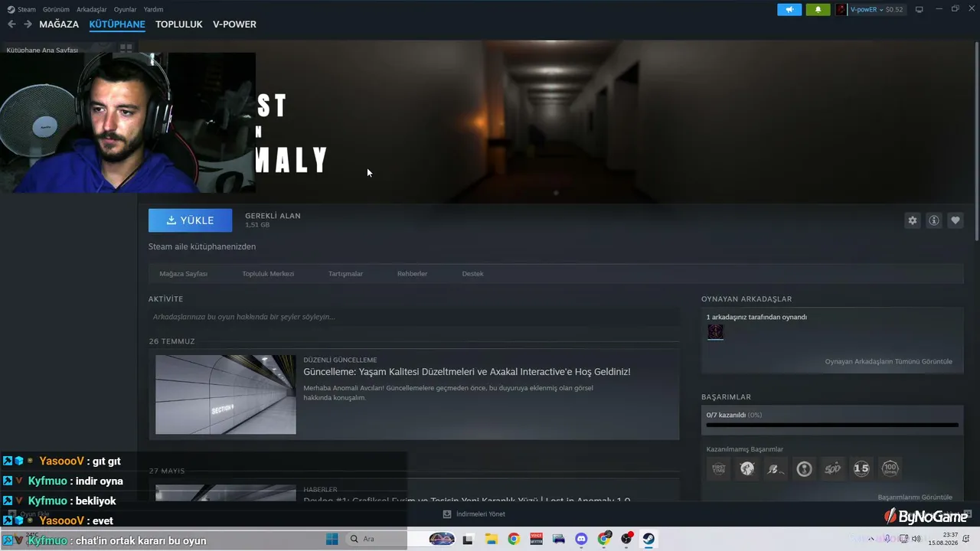Click the Steam logo in the title bar
Image resolution: width=980 pixels, height=551 pixels.
[11, 10]
